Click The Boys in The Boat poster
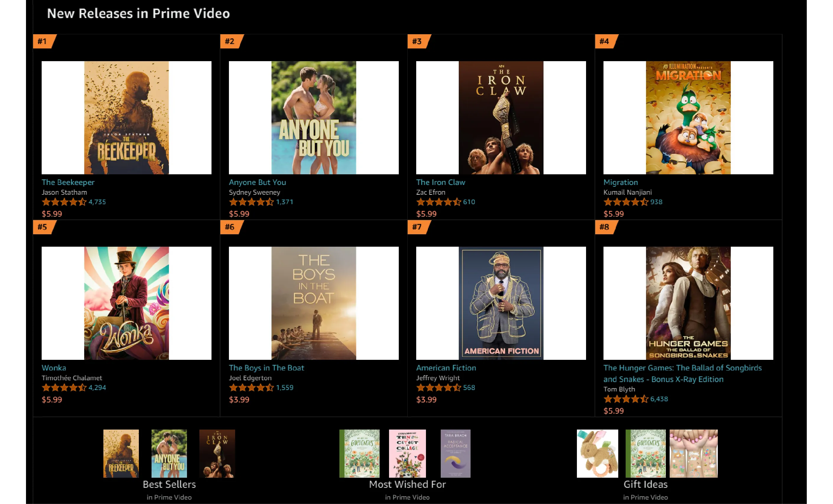Image resolution: width=833 pixels, height=504 pixels. (x=314, y=303)
